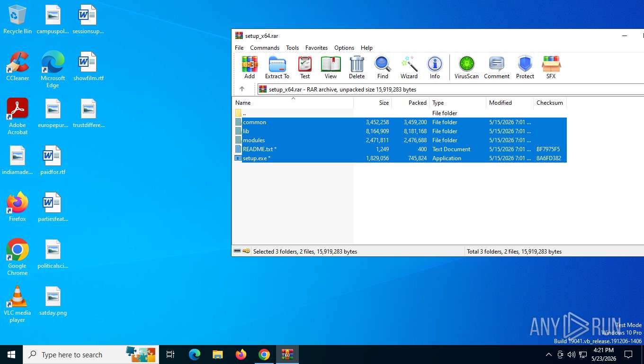Image resolution: width=644 pixels, height=364 pixels.
Task: Show archive Info
Action: tap(435, 67)
